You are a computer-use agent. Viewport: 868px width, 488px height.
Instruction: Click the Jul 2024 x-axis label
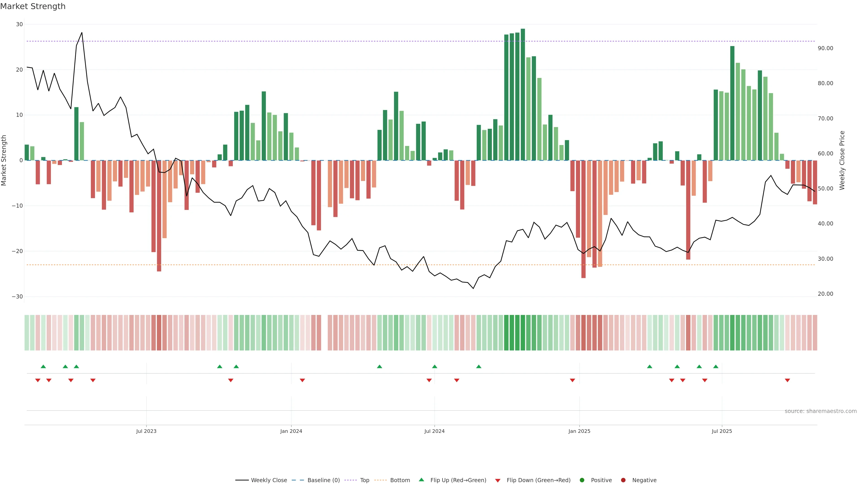click(x=434, y=432)
